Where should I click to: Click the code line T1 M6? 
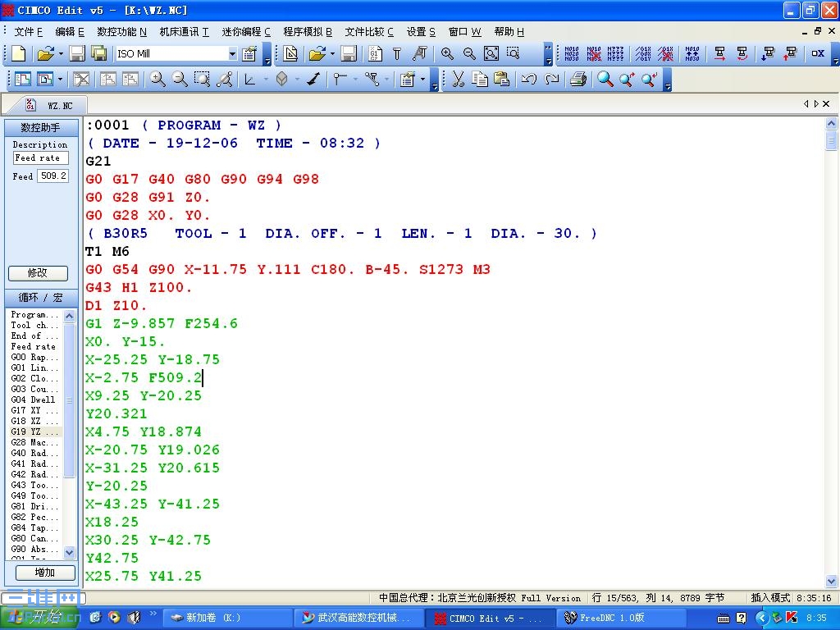[x=107, y=251]
